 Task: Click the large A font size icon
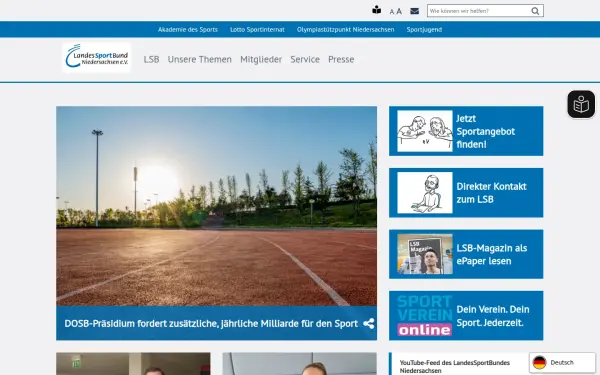[399, 11]
